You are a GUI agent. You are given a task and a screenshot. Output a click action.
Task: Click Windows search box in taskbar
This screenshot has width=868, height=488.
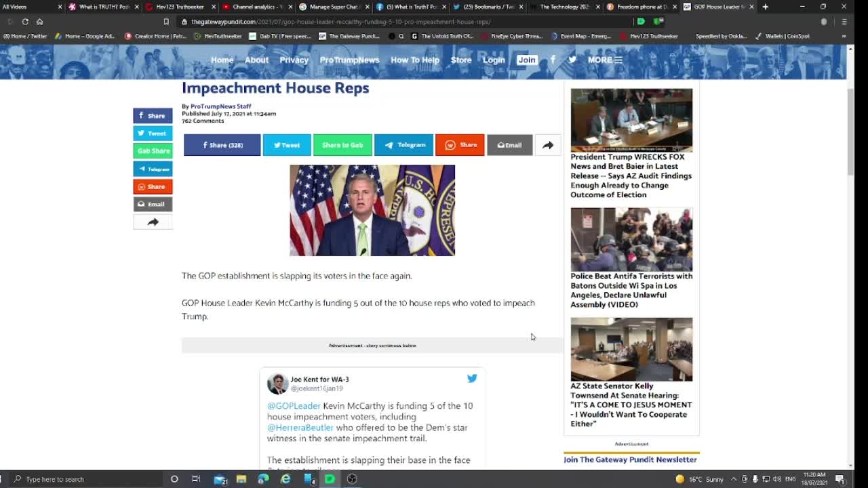(85, 479)
